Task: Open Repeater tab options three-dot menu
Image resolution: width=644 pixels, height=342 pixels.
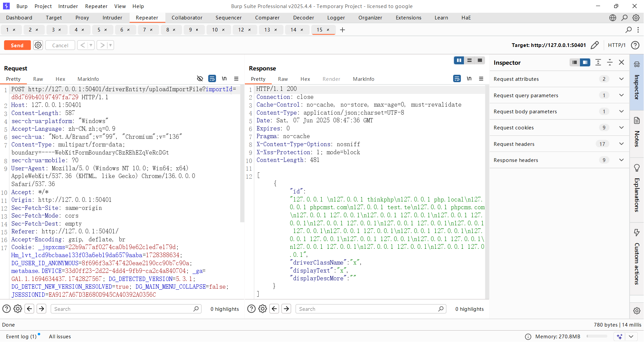Action: 638,30
